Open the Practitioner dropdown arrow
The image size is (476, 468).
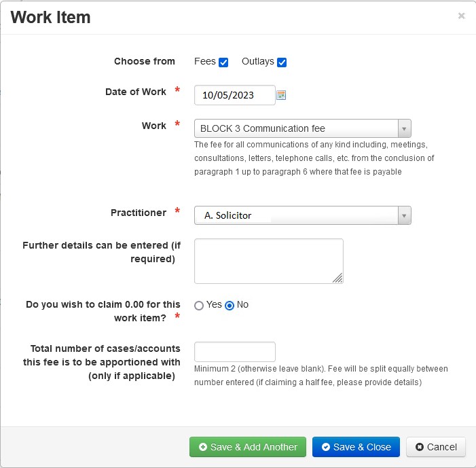pyautogui.click(x=404, y=215)
